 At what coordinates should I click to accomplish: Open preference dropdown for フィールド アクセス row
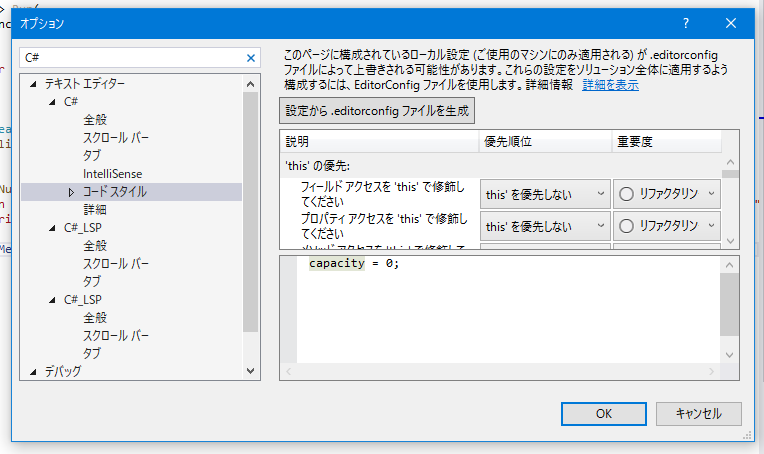coord(545,194)
